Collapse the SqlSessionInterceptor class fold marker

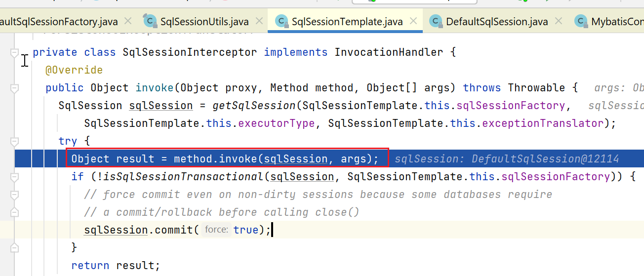pos(14,53)
